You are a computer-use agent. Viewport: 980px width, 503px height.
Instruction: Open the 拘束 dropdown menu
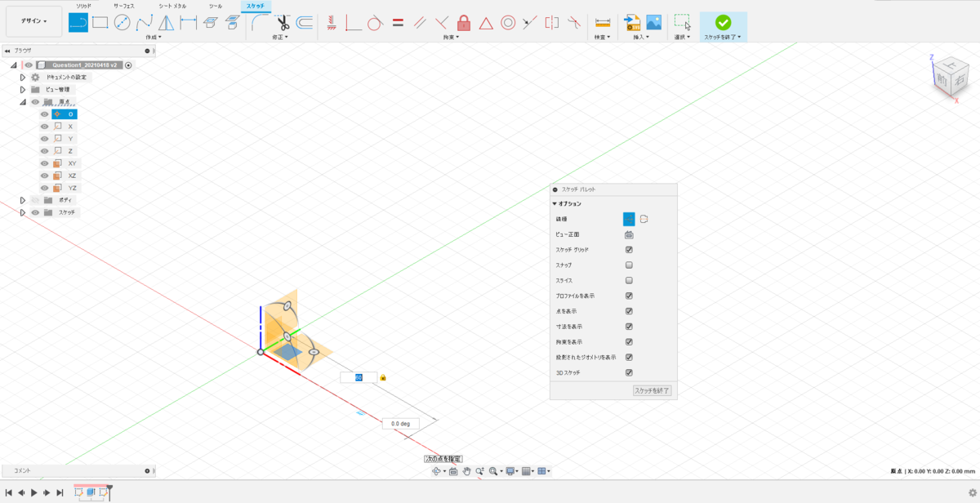point(452,37)
